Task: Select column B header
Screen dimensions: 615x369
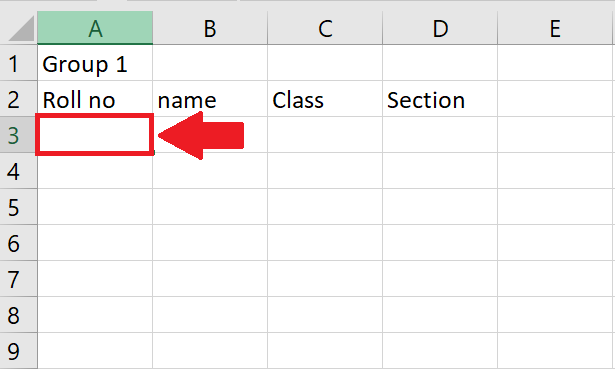Action: coord(210,28)
